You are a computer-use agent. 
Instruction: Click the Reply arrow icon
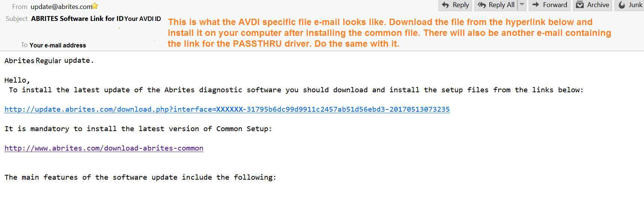click(x=445, y=5)
